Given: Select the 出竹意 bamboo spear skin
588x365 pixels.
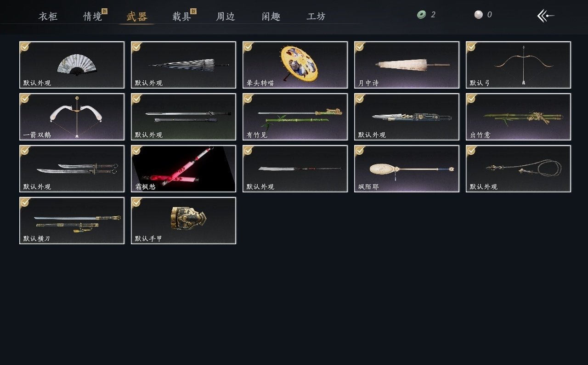Looking at the screenshot, I should tap(518, 117).
